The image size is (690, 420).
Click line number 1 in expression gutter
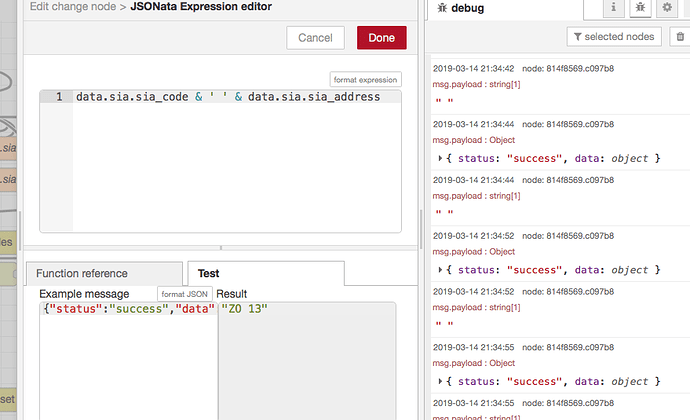(59, 97)
